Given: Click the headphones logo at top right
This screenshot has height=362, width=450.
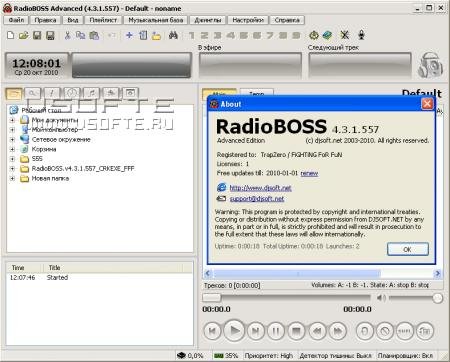Looking at the screenshot, I should coord(430,65).
